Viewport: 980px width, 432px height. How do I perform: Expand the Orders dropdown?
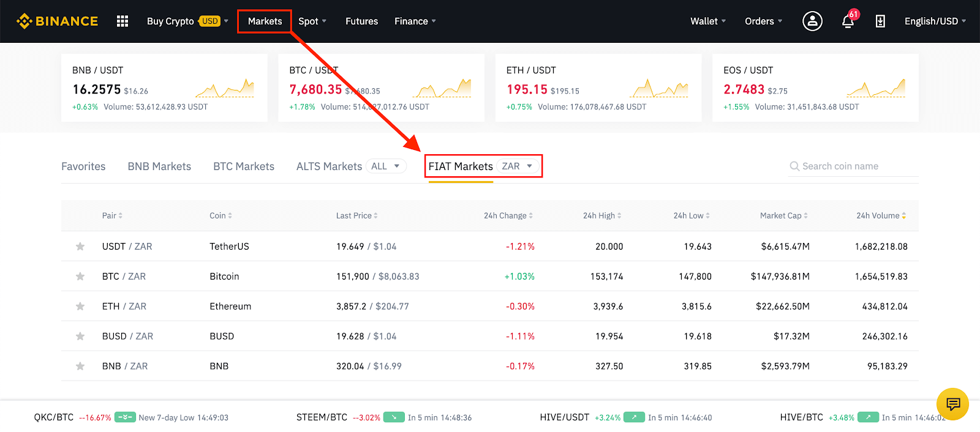pos(764,21)
